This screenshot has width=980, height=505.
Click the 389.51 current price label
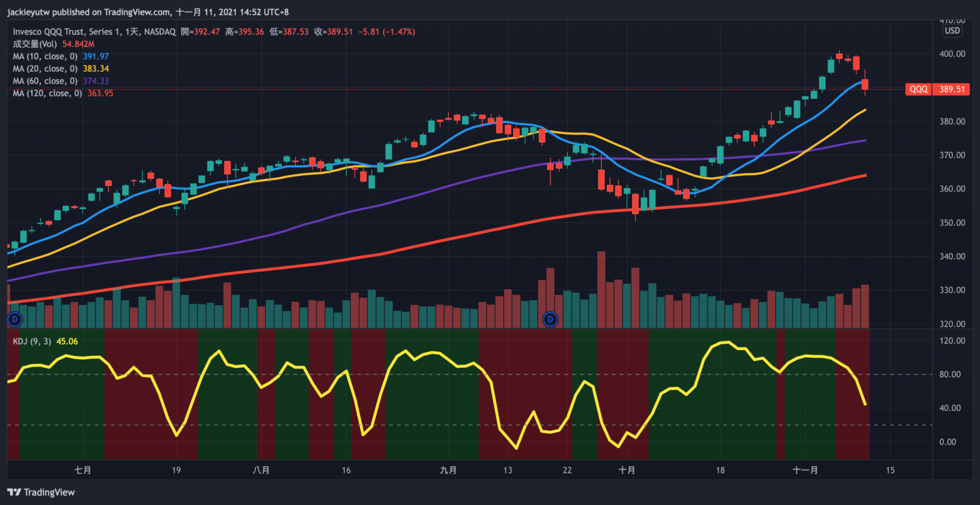click(x=952, y=89)
